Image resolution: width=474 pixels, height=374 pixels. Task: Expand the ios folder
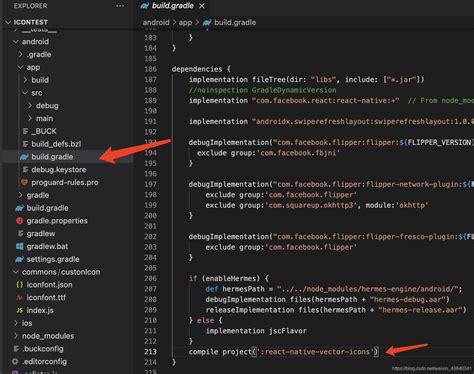(x=15, y=323)
